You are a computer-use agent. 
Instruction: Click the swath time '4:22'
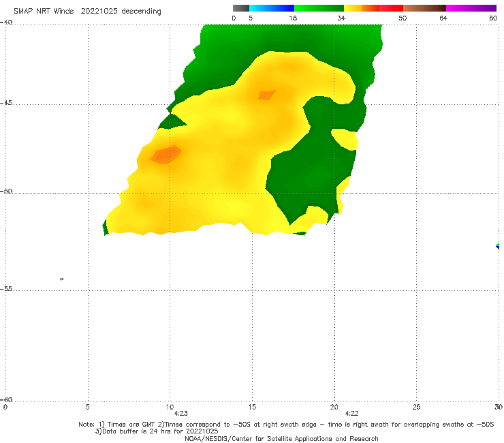pyautogui.click(x=351, y=414)
